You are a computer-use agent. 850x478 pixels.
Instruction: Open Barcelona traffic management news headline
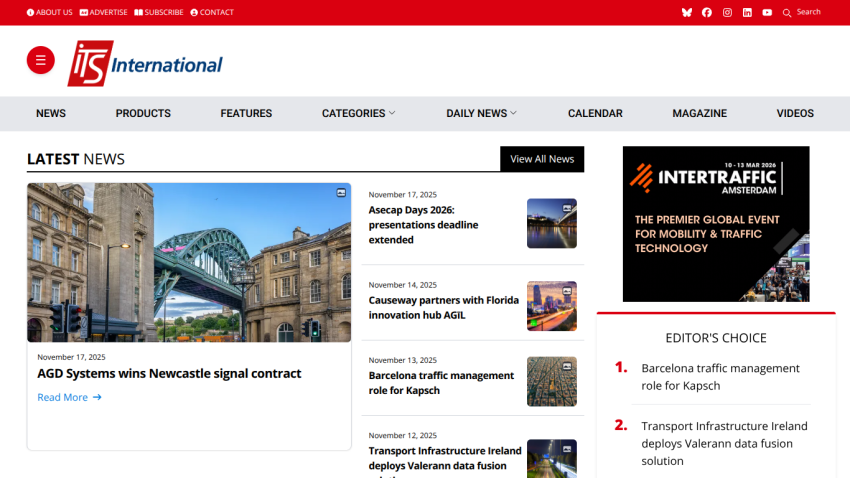(x=441, y=383)
